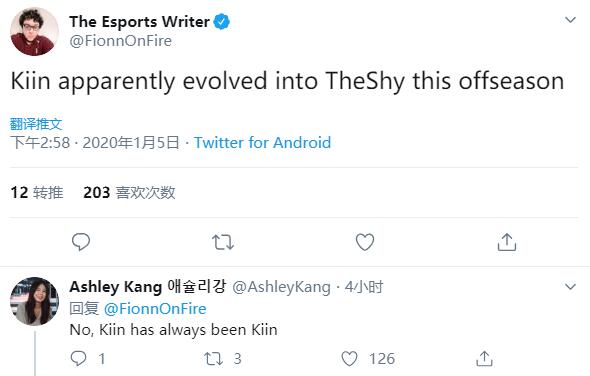The image size is (590, 376).
Task: Click the @FionnOnFire mention in reply
Action: tap(155, 309)
